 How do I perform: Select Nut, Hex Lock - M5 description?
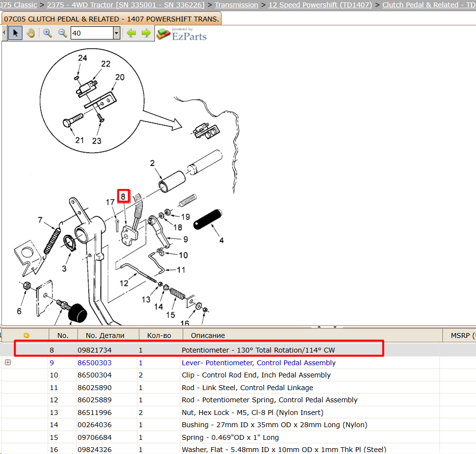click(x=252, y=413)
